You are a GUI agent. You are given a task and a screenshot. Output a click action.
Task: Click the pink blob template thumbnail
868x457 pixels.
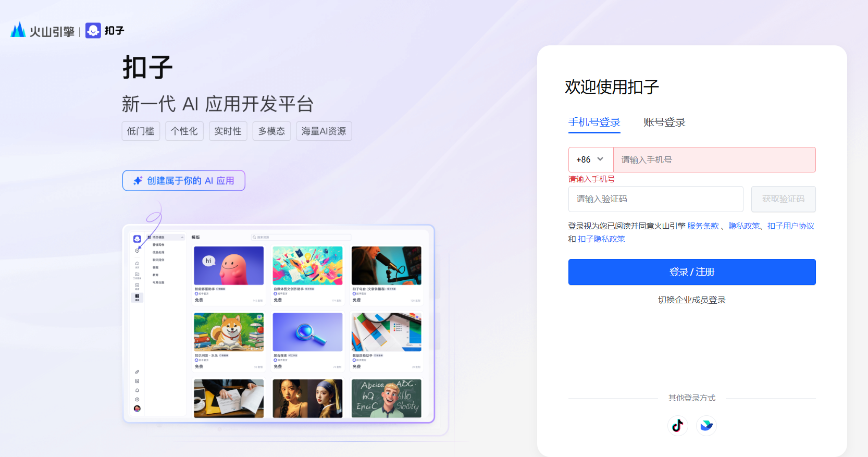tap(229, 266)
